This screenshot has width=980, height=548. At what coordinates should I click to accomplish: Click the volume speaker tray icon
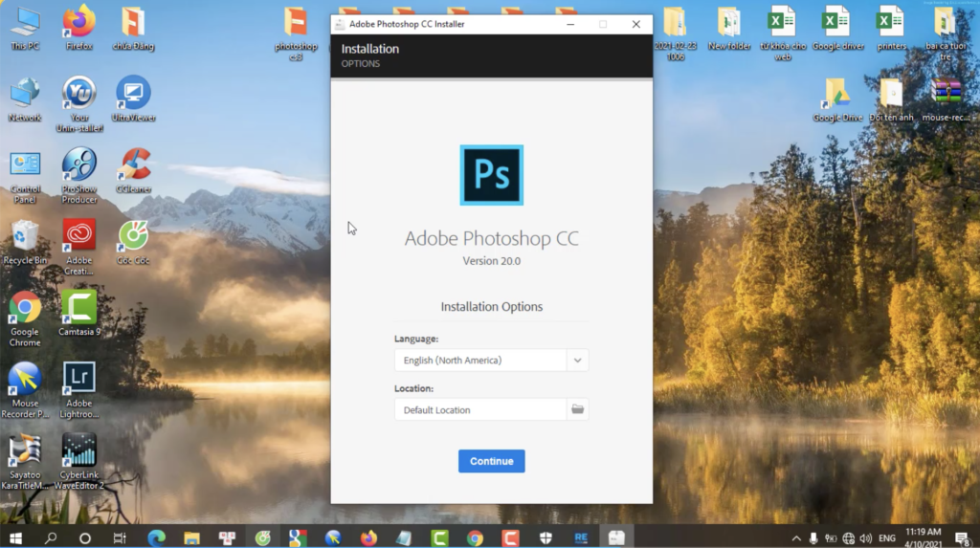[865, 538]
